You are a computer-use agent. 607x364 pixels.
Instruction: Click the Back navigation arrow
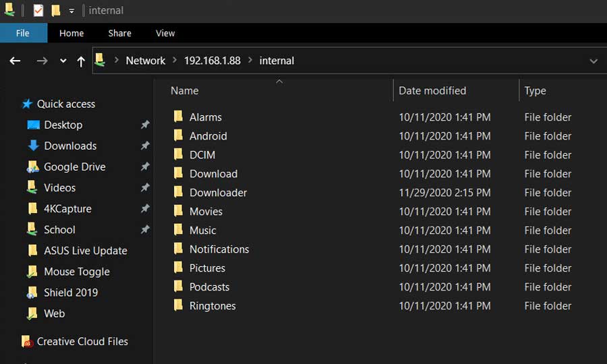15,61
